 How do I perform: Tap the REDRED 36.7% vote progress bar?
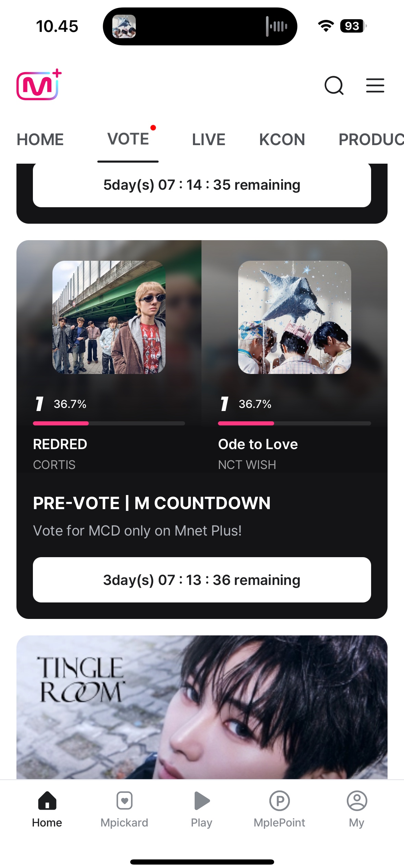tap(109, 423)
